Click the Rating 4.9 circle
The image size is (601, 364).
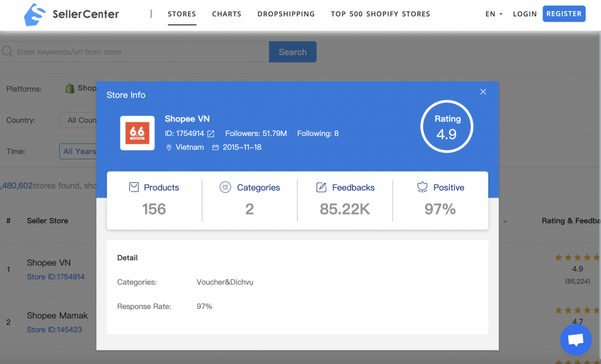447,126
